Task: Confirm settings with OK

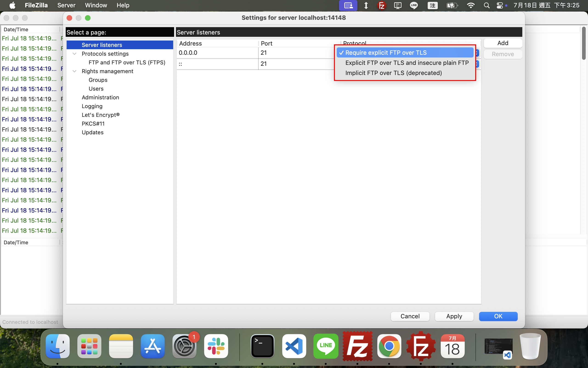Action: (x=498, y=316)
